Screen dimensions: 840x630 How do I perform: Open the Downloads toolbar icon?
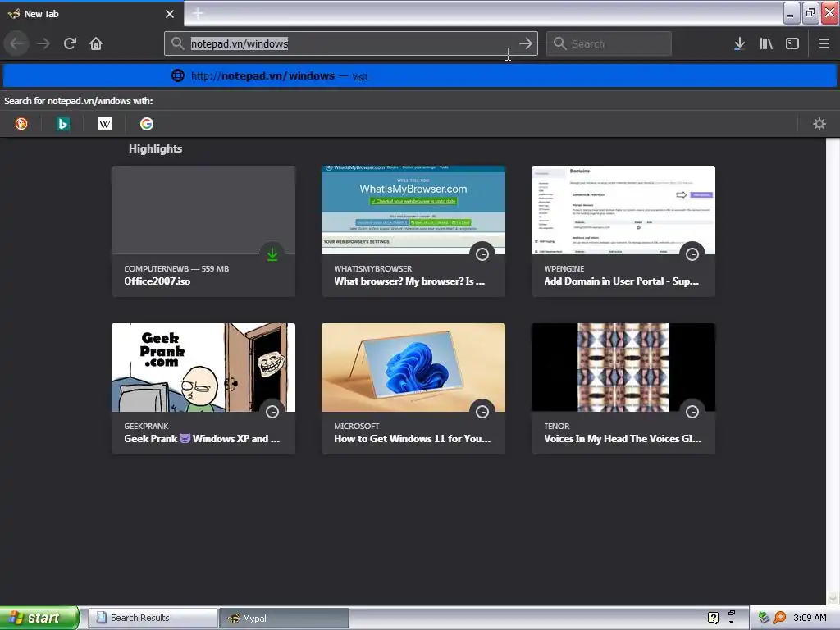coord(739,43)
